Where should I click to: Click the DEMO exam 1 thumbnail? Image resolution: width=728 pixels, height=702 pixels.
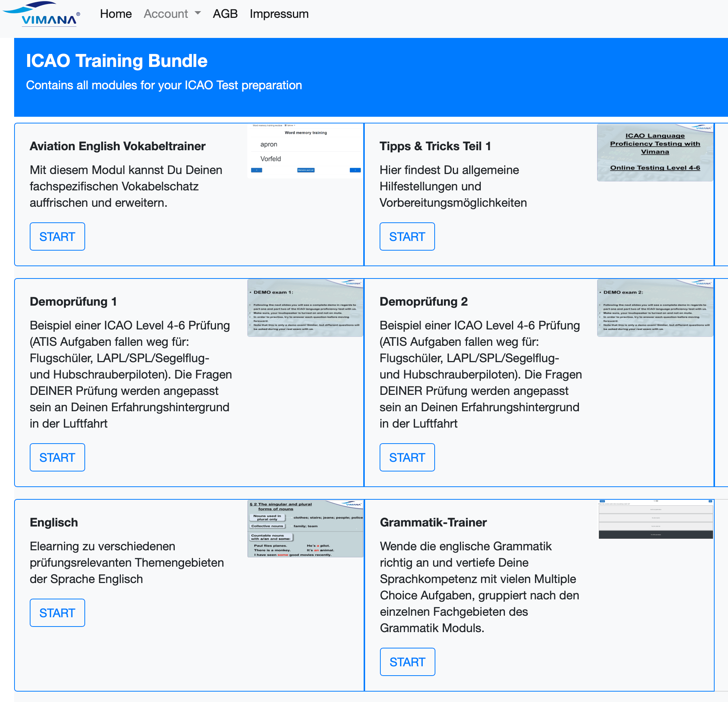(305, 308)
